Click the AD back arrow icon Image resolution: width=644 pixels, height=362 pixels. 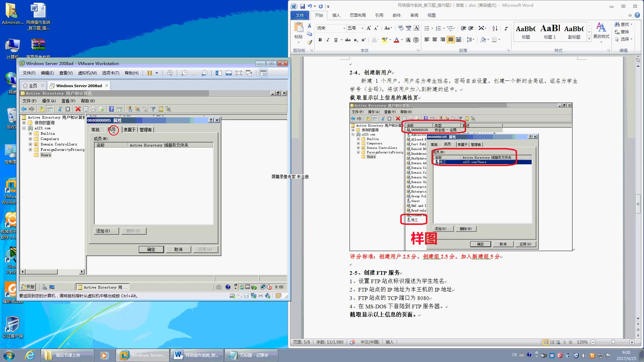point(24,109)
